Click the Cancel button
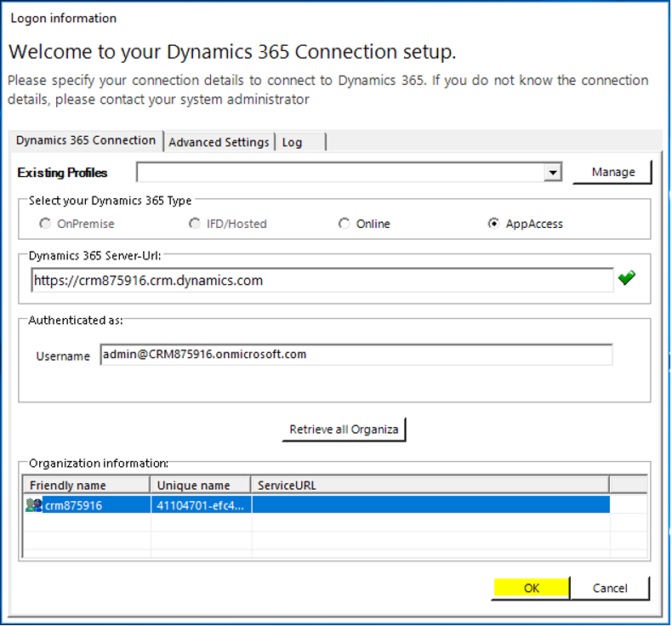The image size is (672, 626). [x=610, y=588]
